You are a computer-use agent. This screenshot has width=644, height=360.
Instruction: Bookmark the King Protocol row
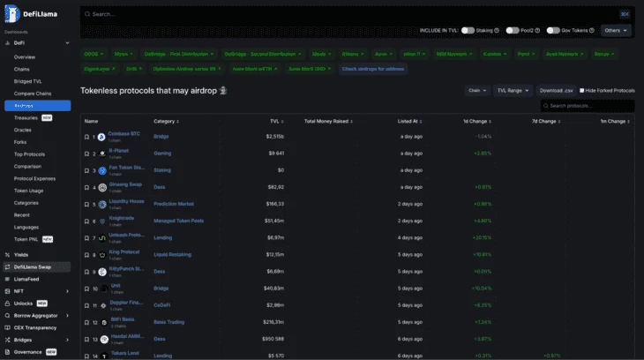86,255
